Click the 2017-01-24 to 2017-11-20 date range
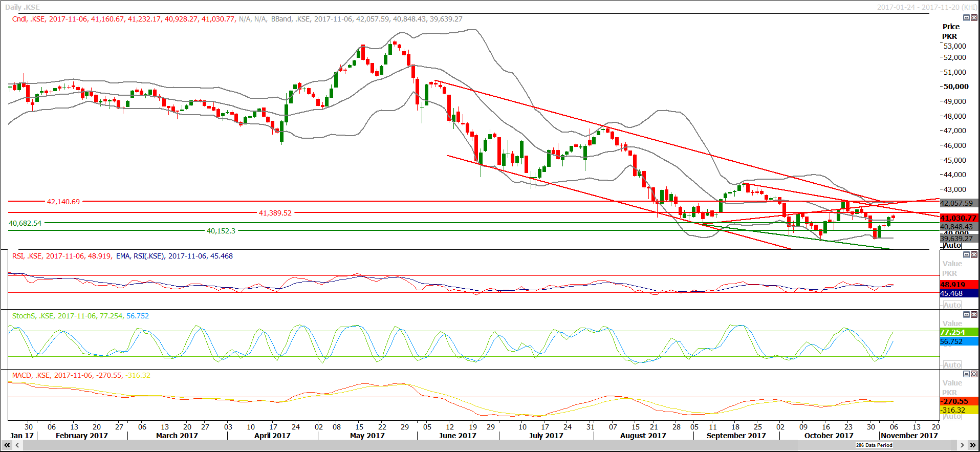 (927, 7)
